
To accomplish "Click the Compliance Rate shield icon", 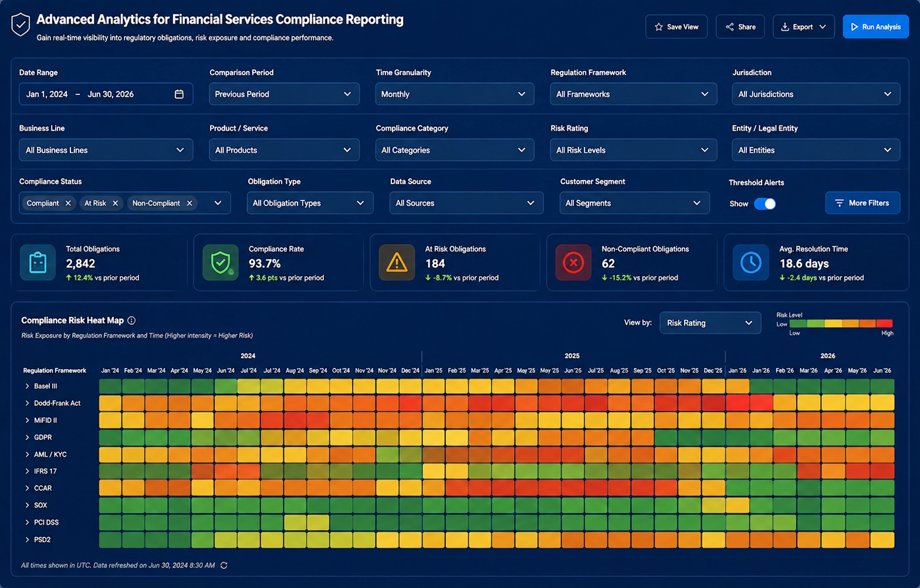I will point(221,263).
